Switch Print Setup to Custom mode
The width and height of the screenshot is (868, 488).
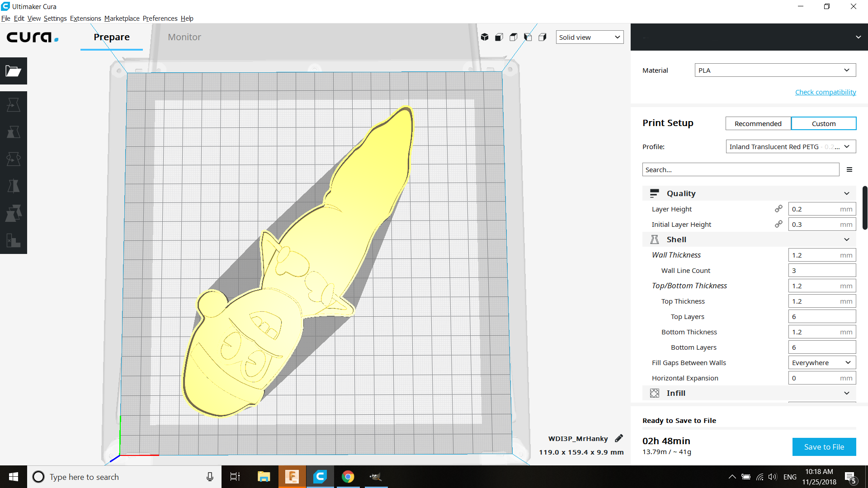(824, 123)
